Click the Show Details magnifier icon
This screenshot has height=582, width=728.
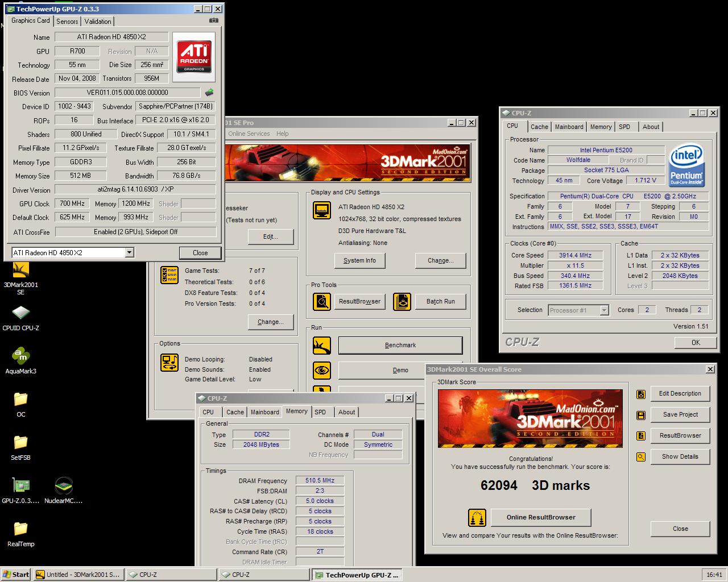click(641, 457)
